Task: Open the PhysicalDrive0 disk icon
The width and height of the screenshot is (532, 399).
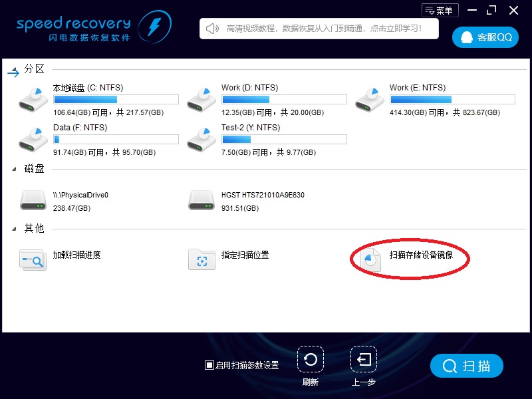Action: [32, 198]
